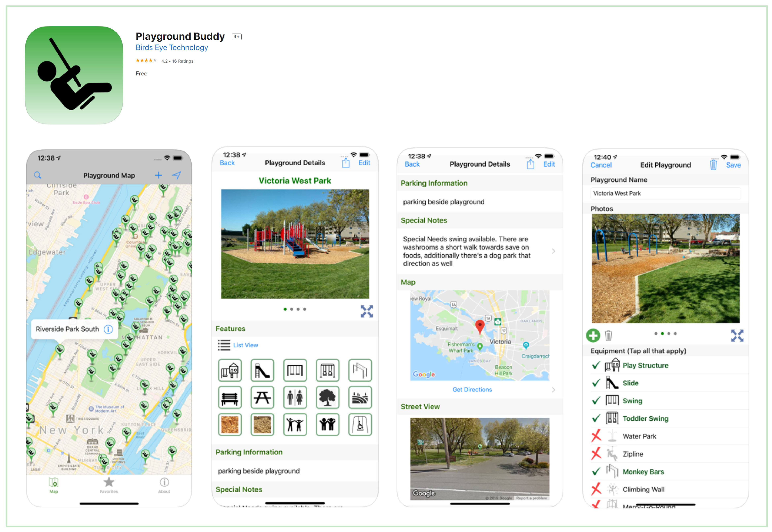This screenshot has height=532, width=772.
Task: Tap the chevron beside Get Directions
Action: click(x=553, y=390)
